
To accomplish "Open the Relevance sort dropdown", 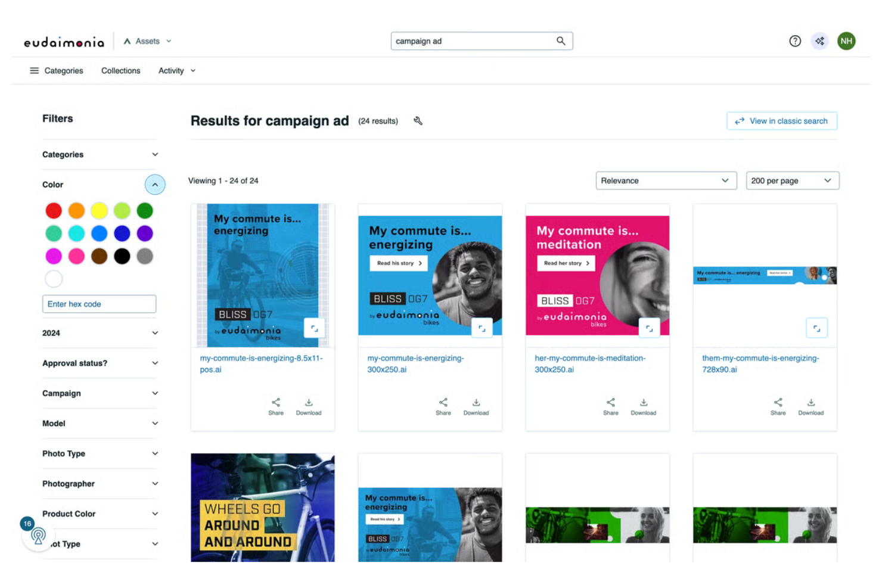I will (x=666, y=181).
